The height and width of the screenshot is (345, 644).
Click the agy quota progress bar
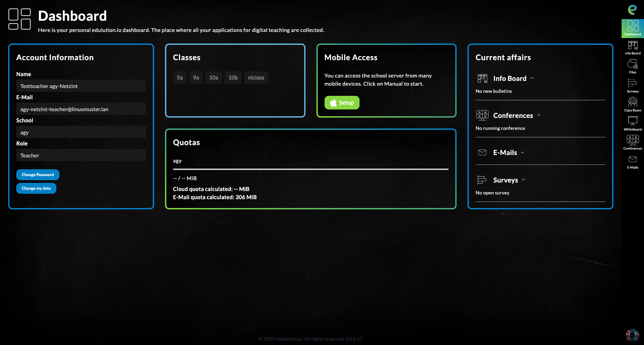pos(310,169)
